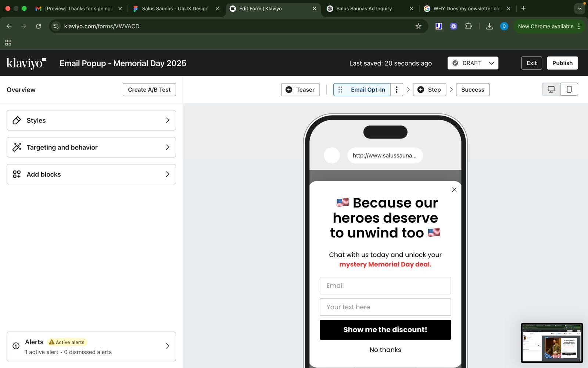Click the Publish button
Image resolution: width=588 pixels, height=368 pixels.
[562, 63]
